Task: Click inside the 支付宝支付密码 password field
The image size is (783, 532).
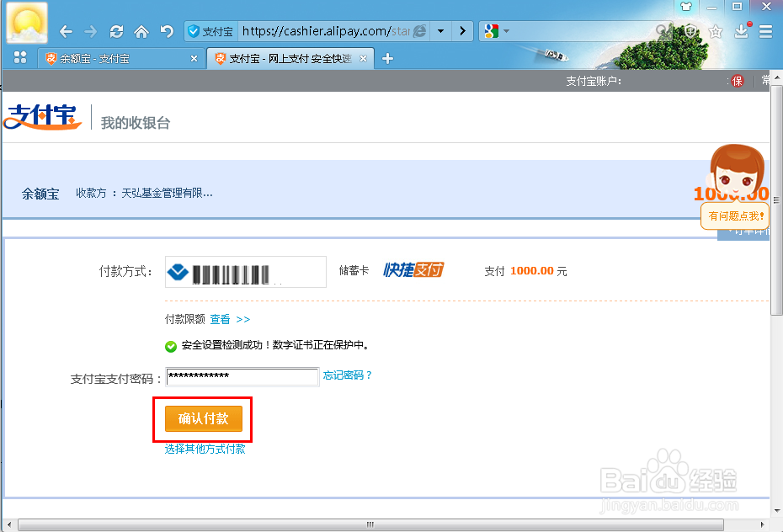Action: [242, 376]
